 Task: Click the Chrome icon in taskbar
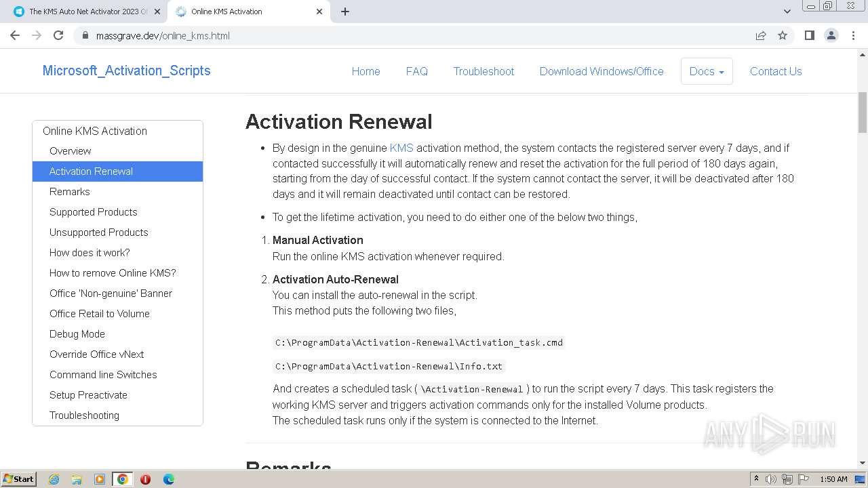click(123, 479)
